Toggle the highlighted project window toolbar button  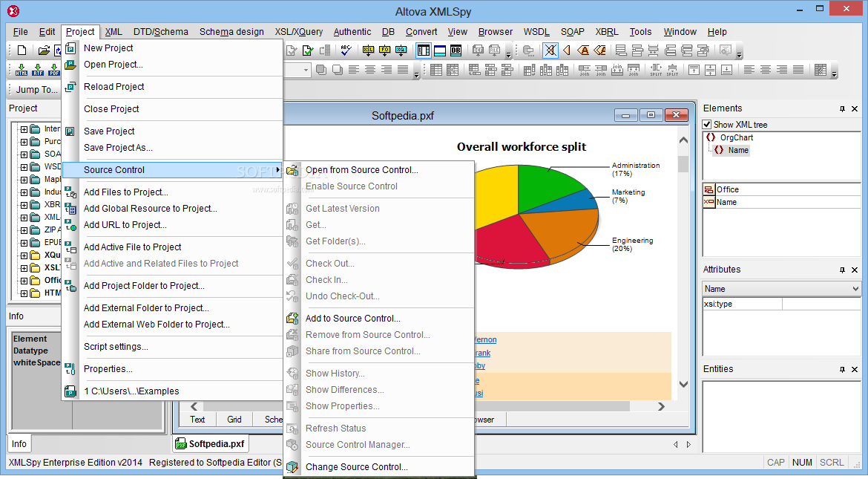click(424, 50)
